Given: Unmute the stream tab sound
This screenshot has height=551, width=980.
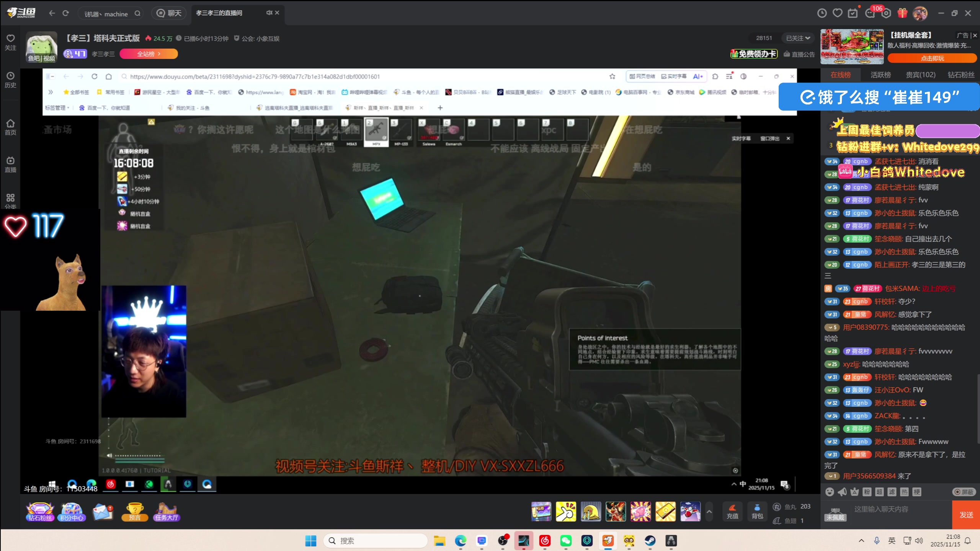Looking at the screenshot, I should [x=269, y=13].
